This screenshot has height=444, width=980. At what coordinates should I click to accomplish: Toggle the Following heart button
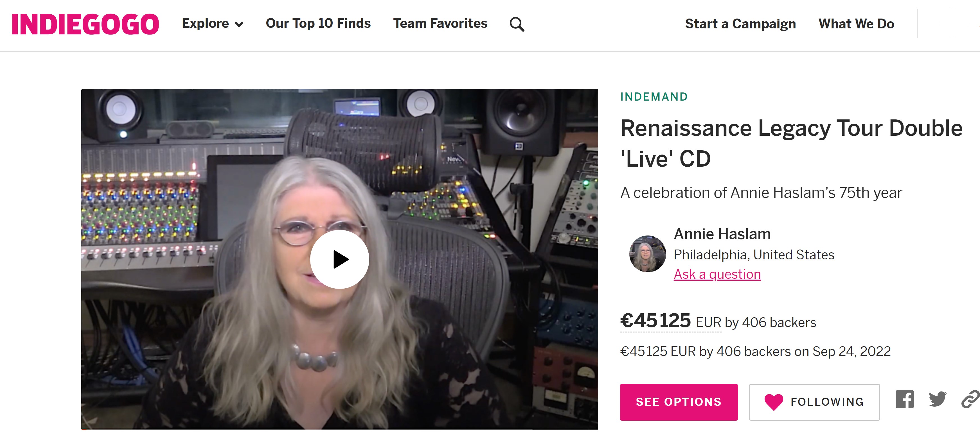[814, 402]
